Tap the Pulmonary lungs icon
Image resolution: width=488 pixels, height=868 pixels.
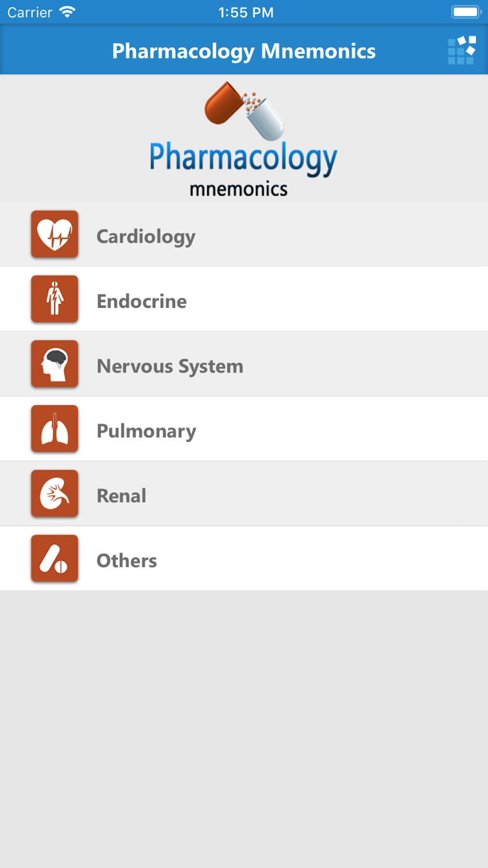tap(55, 429)
